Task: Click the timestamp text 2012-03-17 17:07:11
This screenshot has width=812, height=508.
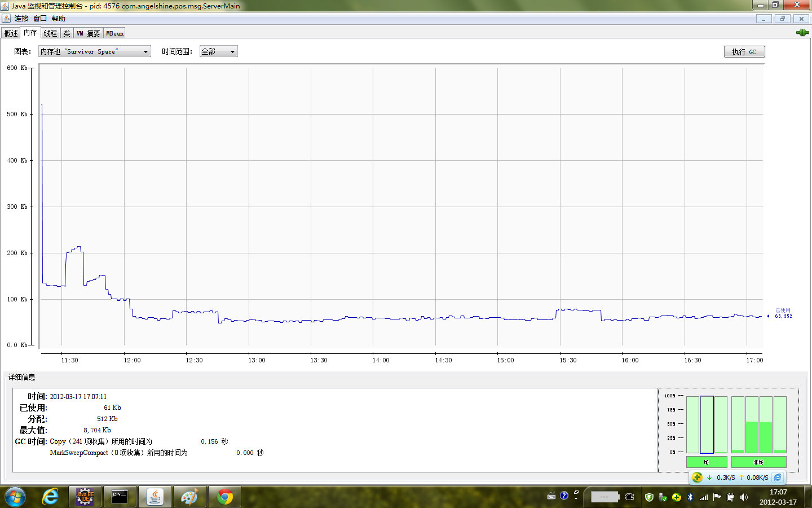Action: coord(78,397)
